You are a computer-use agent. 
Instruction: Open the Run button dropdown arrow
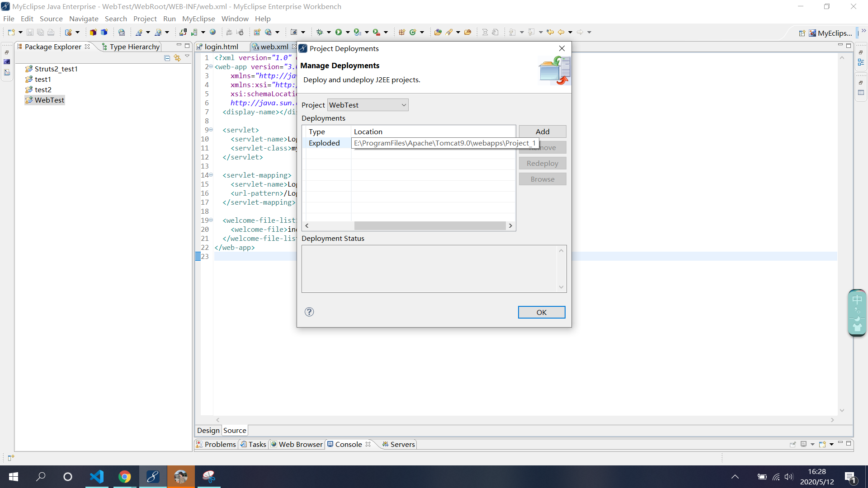(x=348, y=32)
